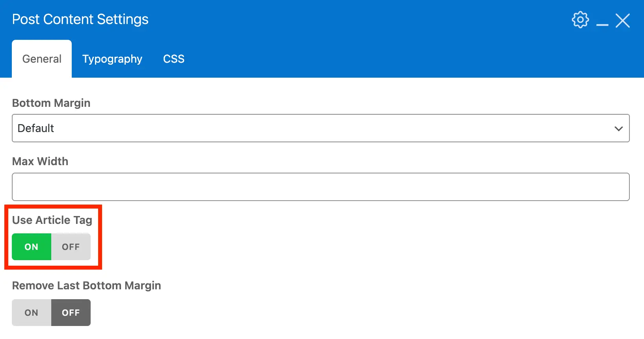Select the General tab

[41, 59]
